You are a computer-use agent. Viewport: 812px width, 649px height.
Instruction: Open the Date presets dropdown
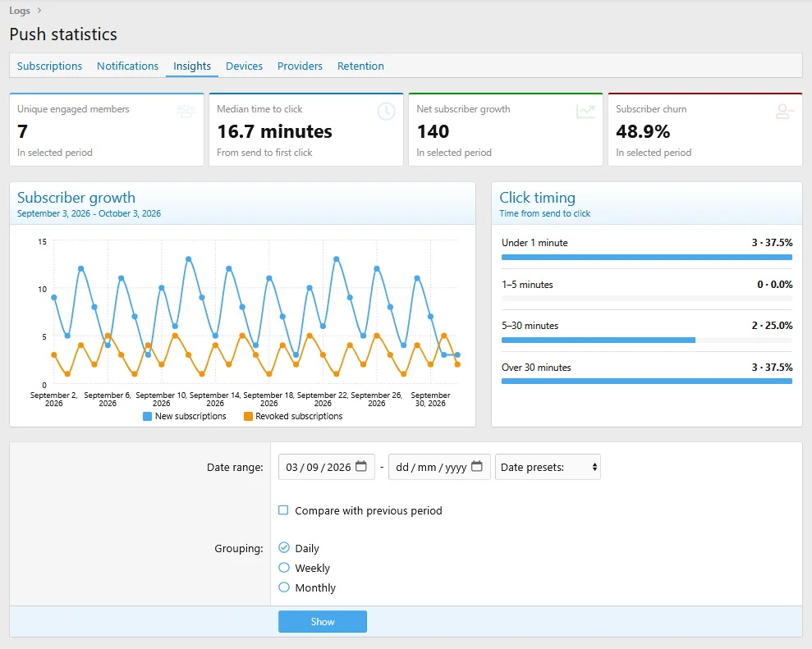(x=548, y=467)
